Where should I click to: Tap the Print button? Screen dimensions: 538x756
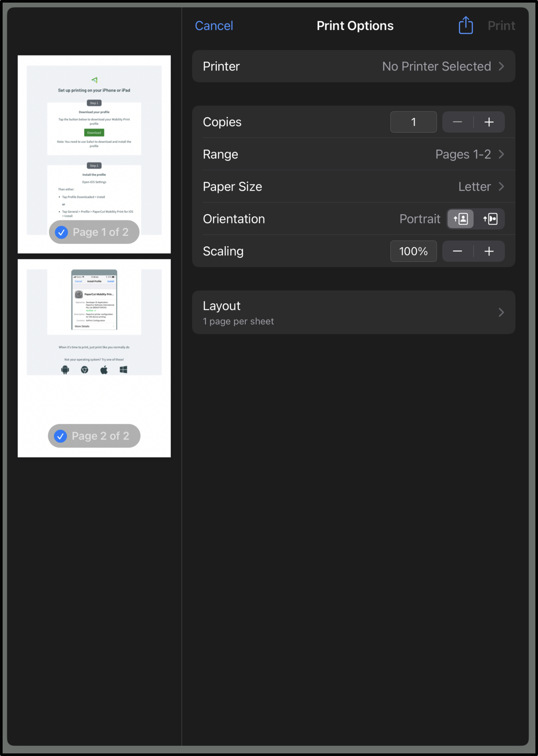[x=501, y=26]
